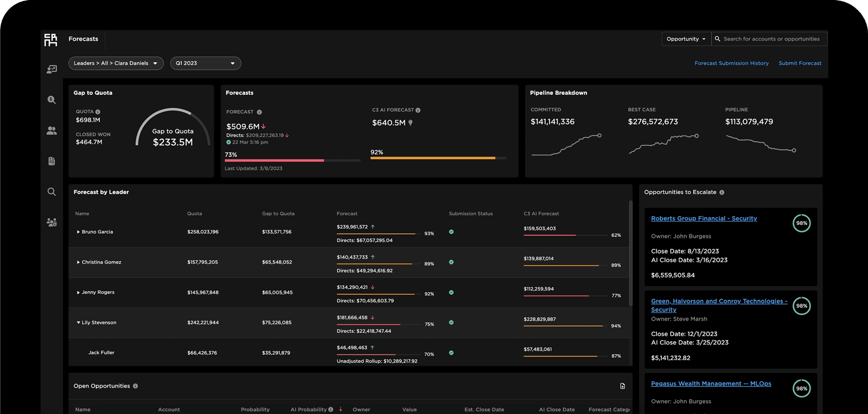This screenshot has height=414, width=868.
Task: Click Bruno Garcia's forecast value $239,961,572
Action: tap(352, 227)
